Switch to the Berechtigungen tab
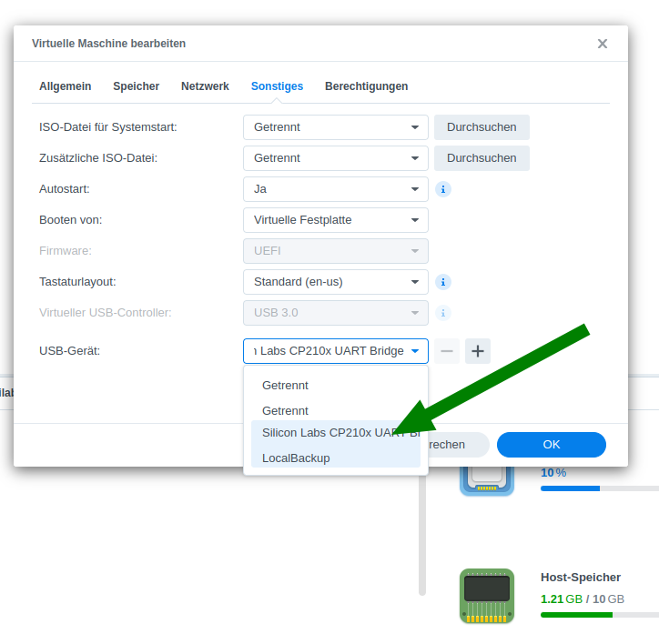659x644 pixels. pyautogui.click(x=366, y=86)
